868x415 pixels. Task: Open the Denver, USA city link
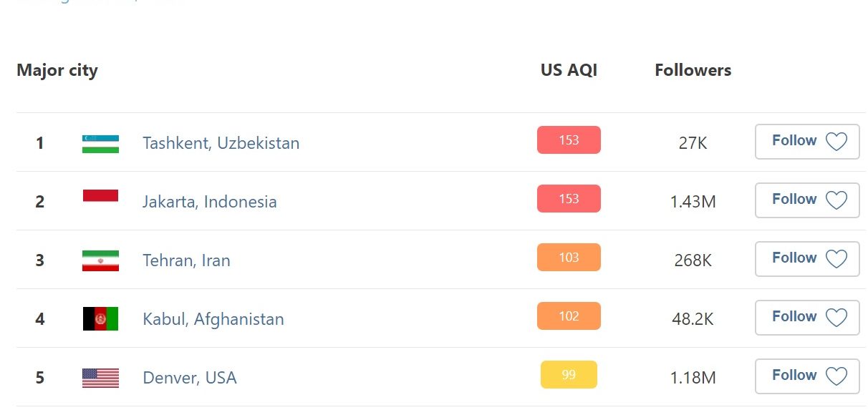[190, 378]
